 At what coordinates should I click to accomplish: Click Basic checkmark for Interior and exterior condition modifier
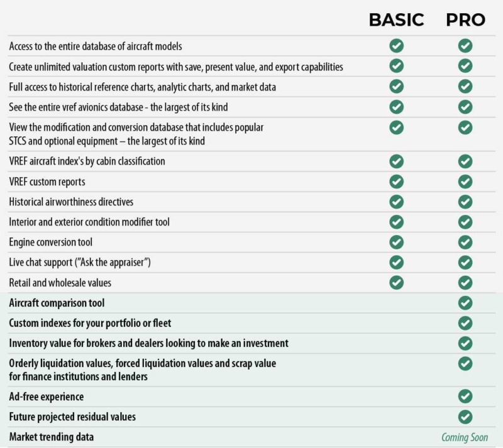click(396, 222)
